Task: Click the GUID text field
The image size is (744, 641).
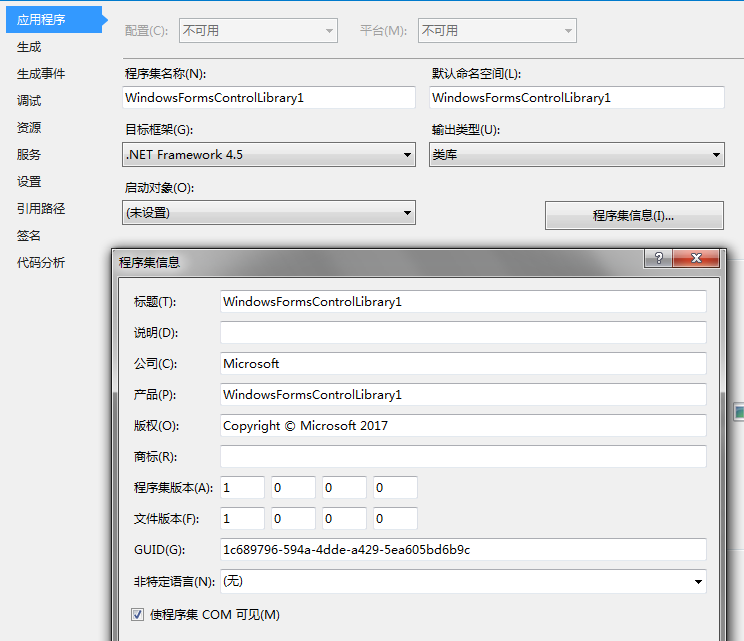Action: tap(463, 550)
